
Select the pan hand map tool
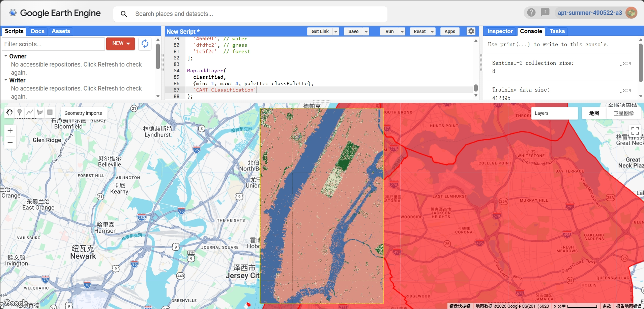pyautogui.click(x=9, y=112)
